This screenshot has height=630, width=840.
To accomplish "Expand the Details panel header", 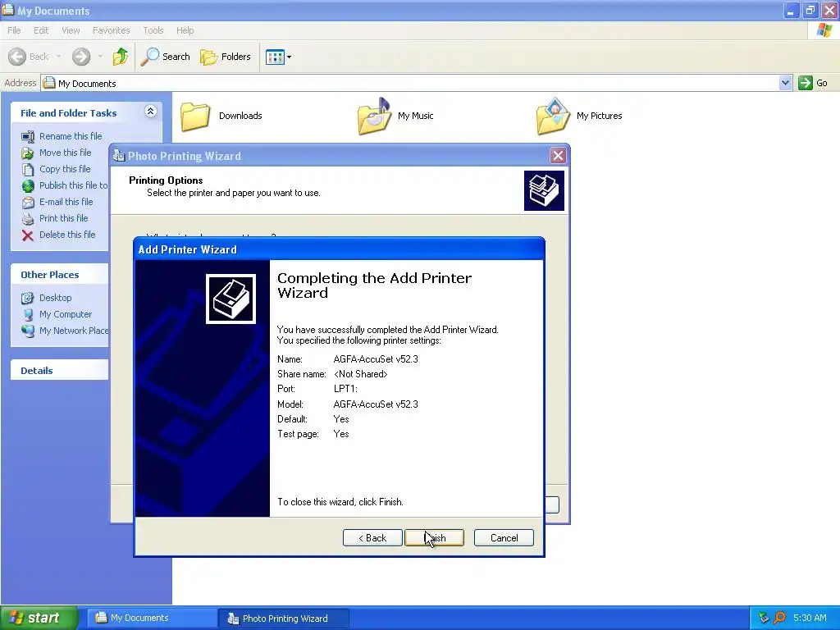I will click(59, 370).
